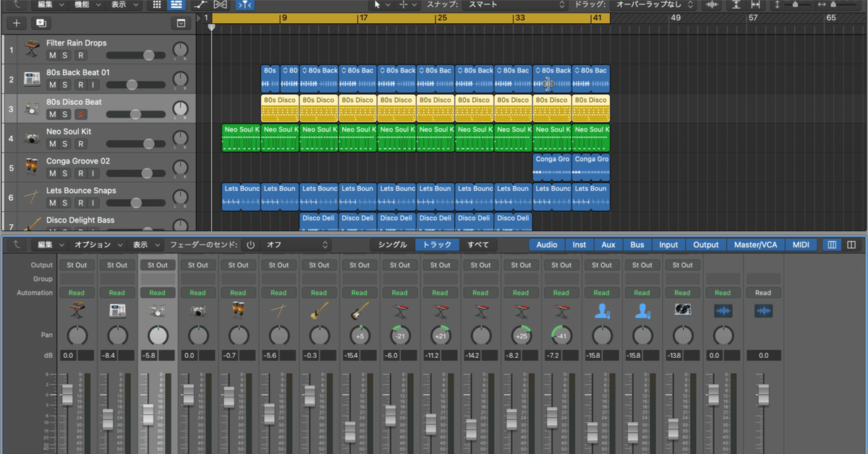Click the waveform zoom icon
The image size is (868, 454).
[x=712, y=5]
